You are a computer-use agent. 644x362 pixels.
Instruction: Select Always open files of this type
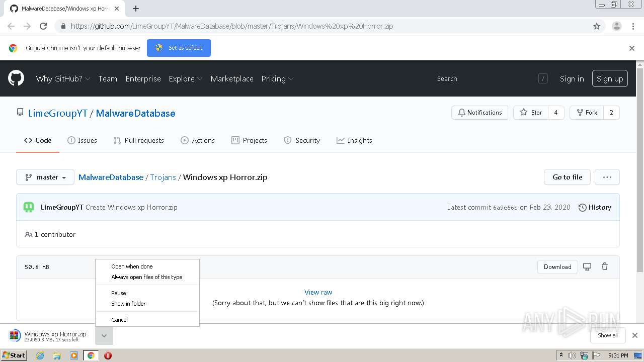[x=147, y=277]
